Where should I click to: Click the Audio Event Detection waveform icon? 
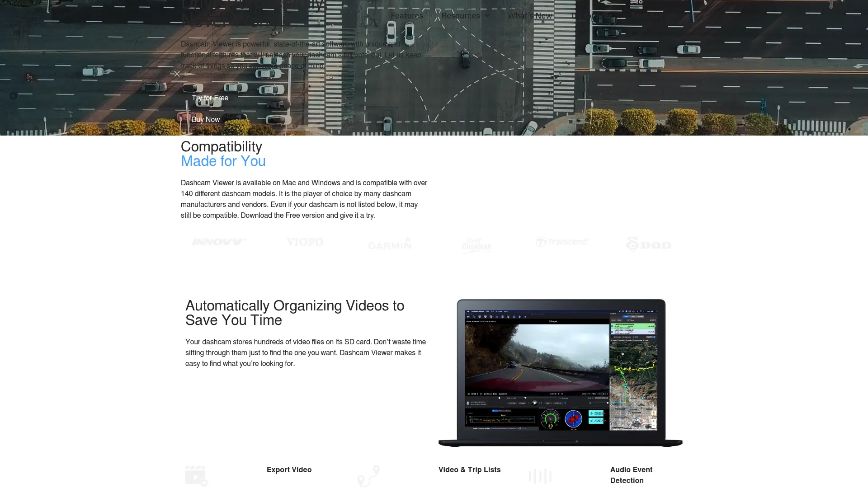point(540,476)
